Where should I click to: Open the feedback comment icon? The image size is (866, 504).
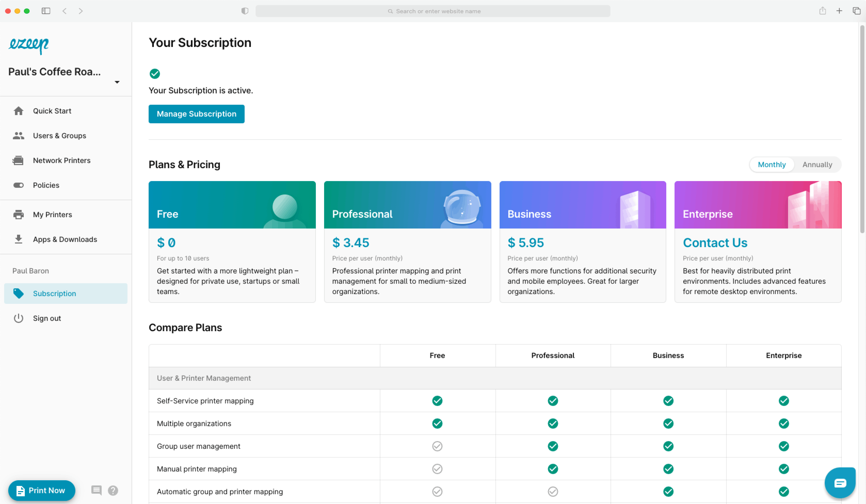click(96, 490)
